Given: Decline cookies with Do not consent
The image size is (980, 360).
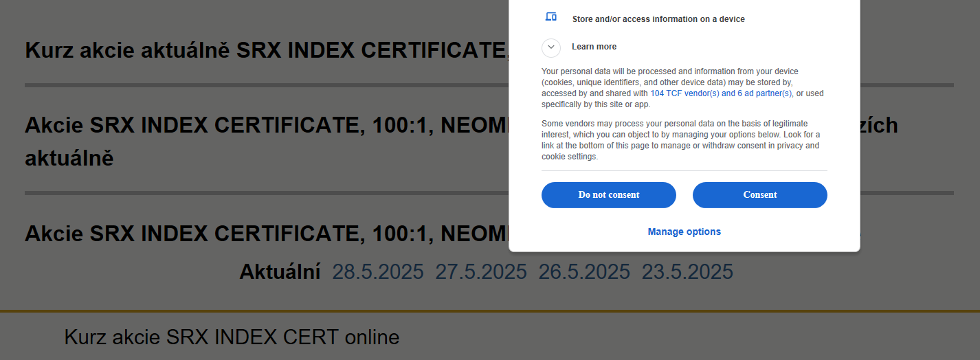Looking at the screenshot, I should coord(609,195).
